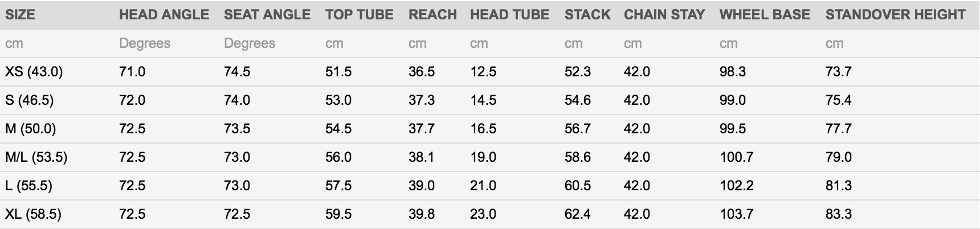Select the 83.3 standover height cell
The image size is (980, 229).
click(839, 214)
